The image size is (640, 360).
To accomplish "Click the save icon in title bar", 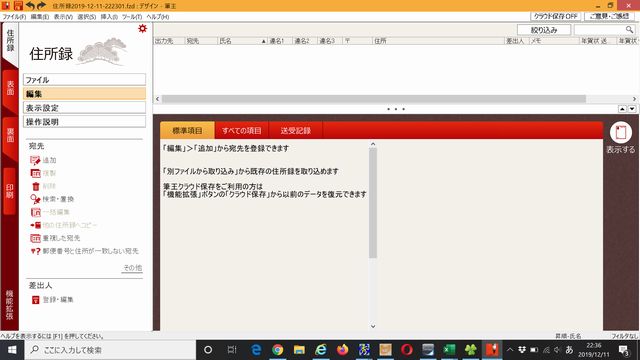I will (18, 5).
